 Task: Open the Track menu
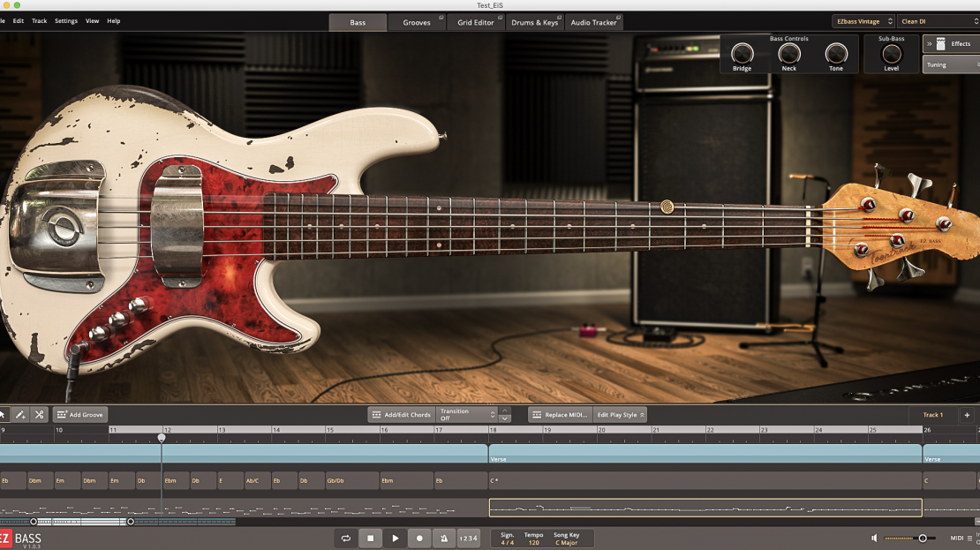(x=40, y=20)
